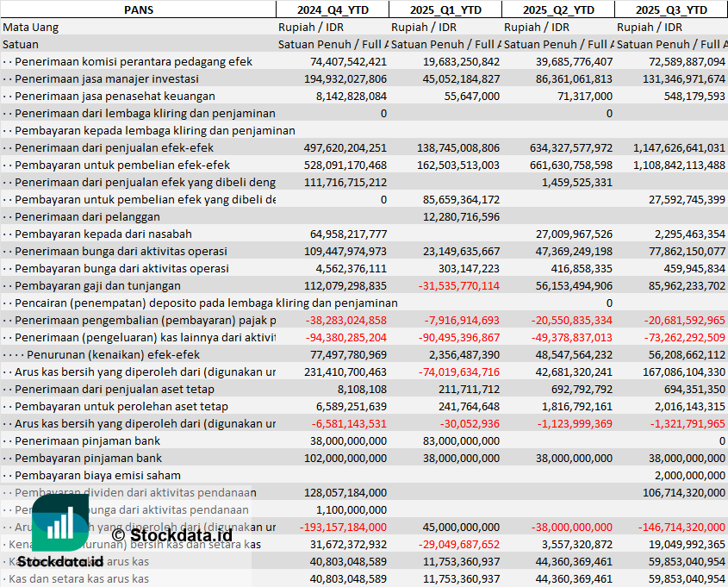Click cell value 109,447,974,973
The width and height of the screenshot is (728, 587).
tap(345, 251)
